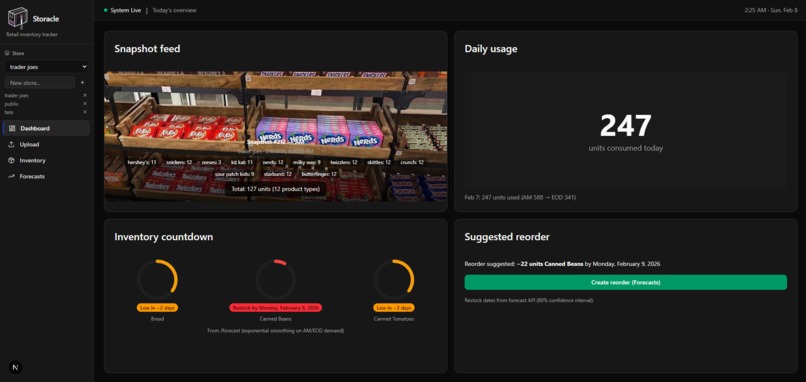Click the Bread countdown ring
Screen dimensions: 806x382
coord(157,280)
